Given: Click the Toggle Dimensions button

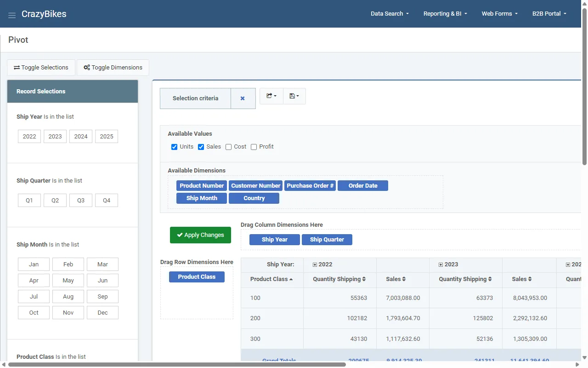Looking at the screenshot, I should [x=113, y=68].
